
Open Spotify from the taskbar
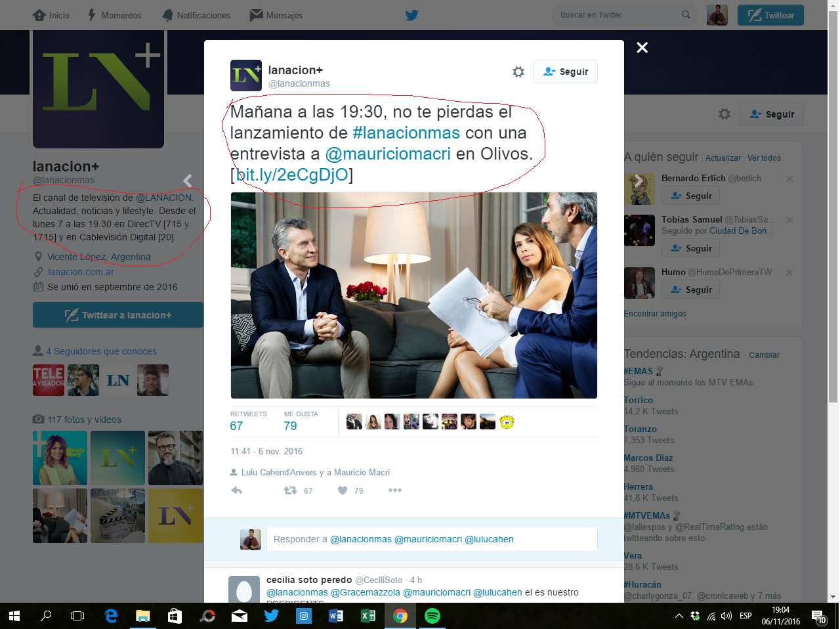click(432, 616)
